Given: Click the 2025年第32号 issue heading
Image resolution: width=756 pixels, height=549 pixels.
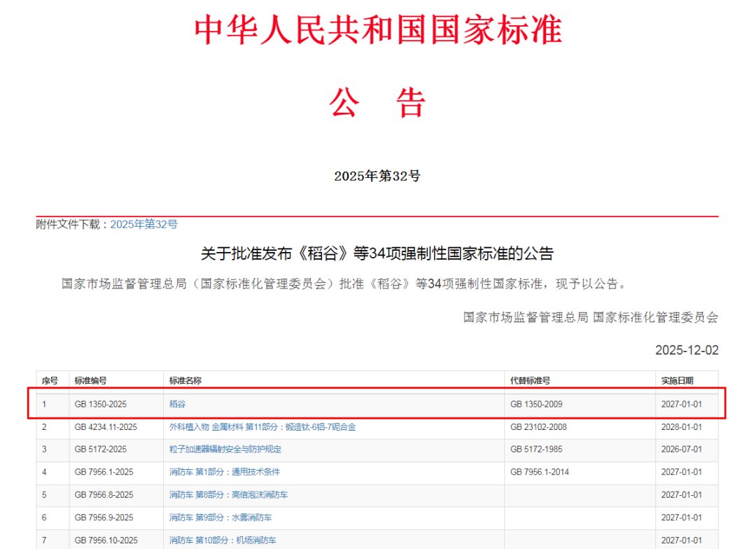Looking at the screenshot, I should point(378,176).
